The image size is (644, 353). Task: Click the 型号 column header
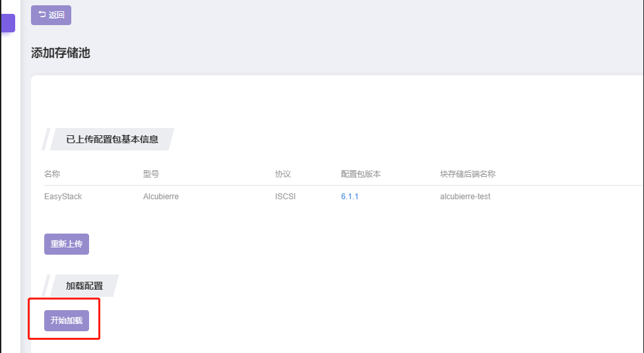[x=151, y=174]
